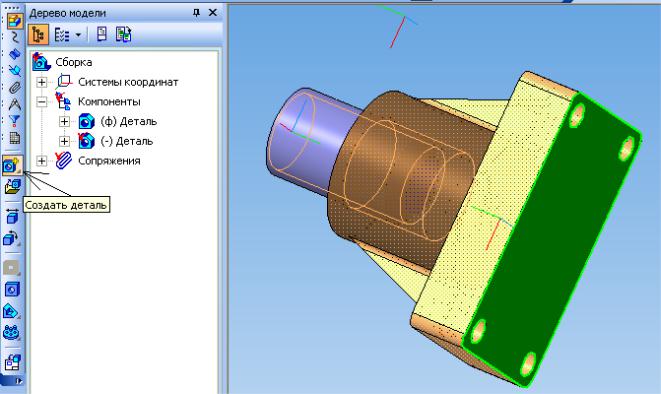Open the specification table toolbar icon
This screenshot has height=394, width=661.
click(x=14, y=138)
